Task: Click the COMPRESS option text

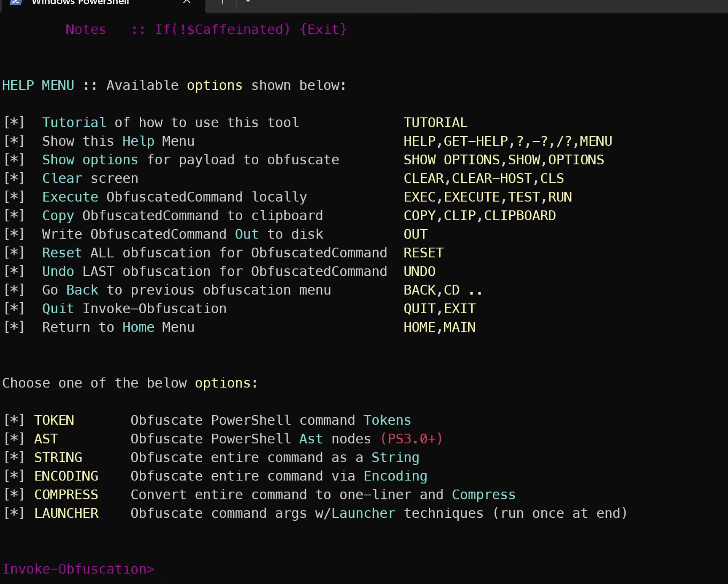Action: (x=66, y=495)
